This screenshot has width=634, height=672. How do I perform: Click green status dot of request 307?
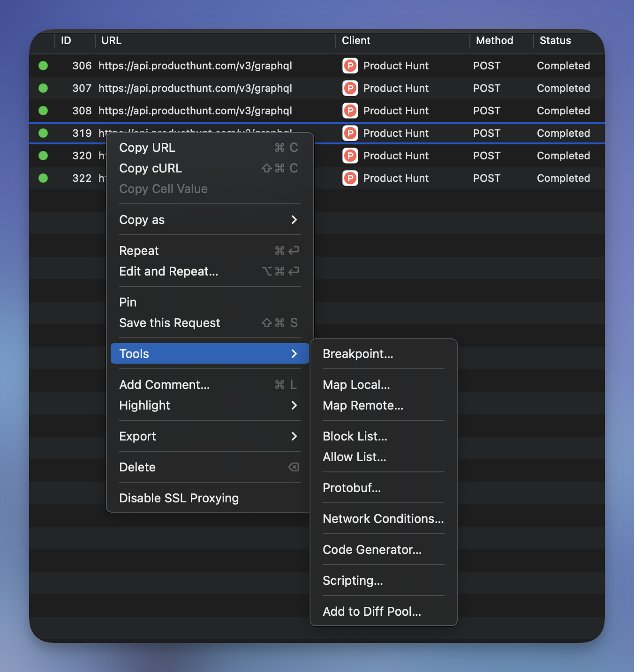pos(43,88)
